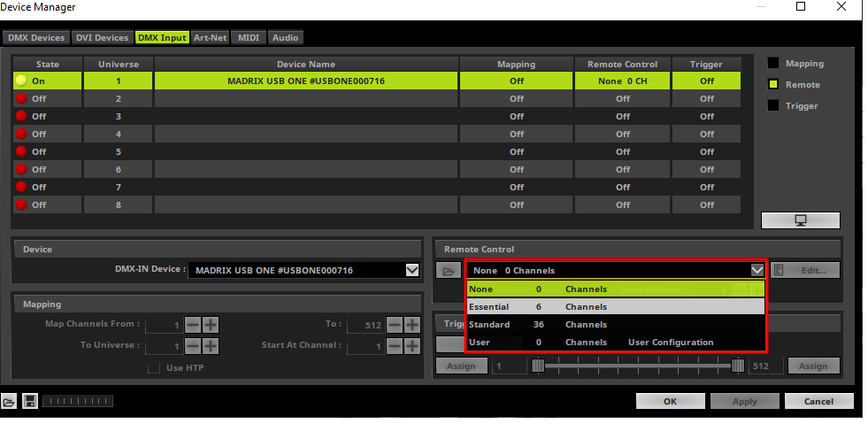Switch to DMX Devices tab

click(x=36, y=38)
